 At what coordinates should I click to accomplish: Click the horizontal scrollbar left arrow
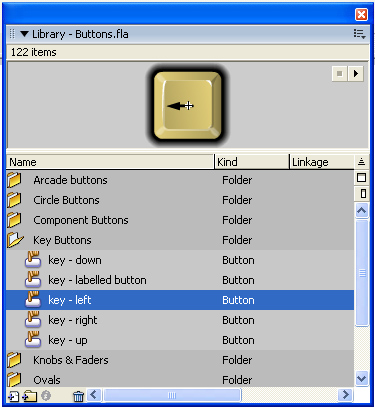click(94, 395)
